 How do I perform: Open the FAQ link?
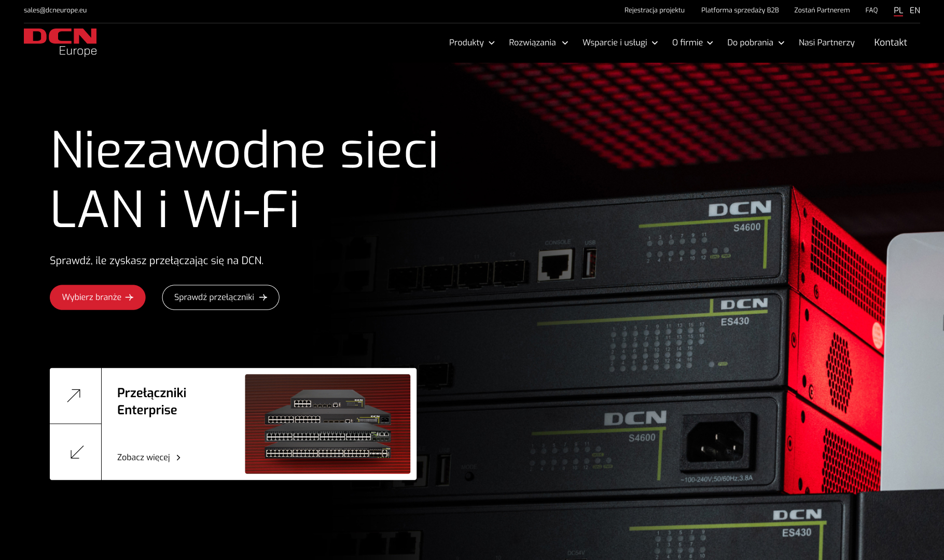(871, 10)
